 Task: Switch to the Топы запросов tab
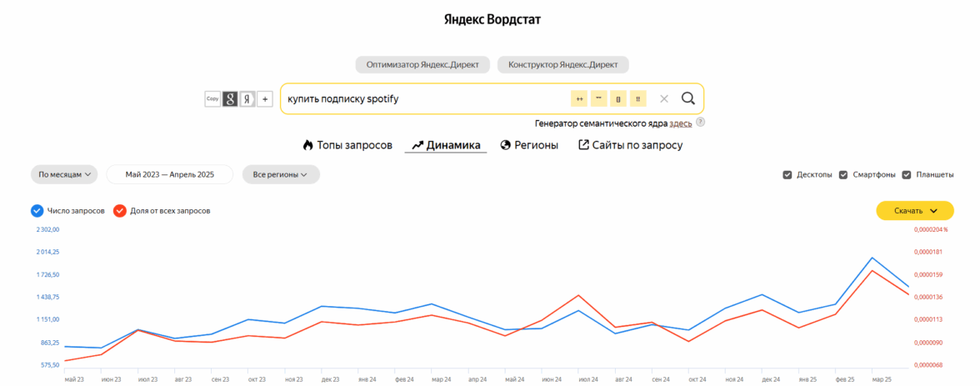point(347,145)
